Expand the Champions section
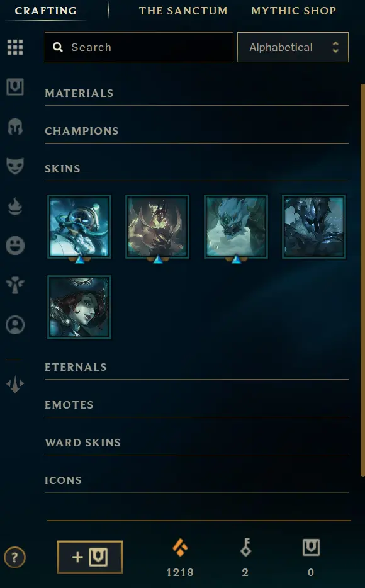The width and height of the screenshot is (365, 588). point(196,131)
